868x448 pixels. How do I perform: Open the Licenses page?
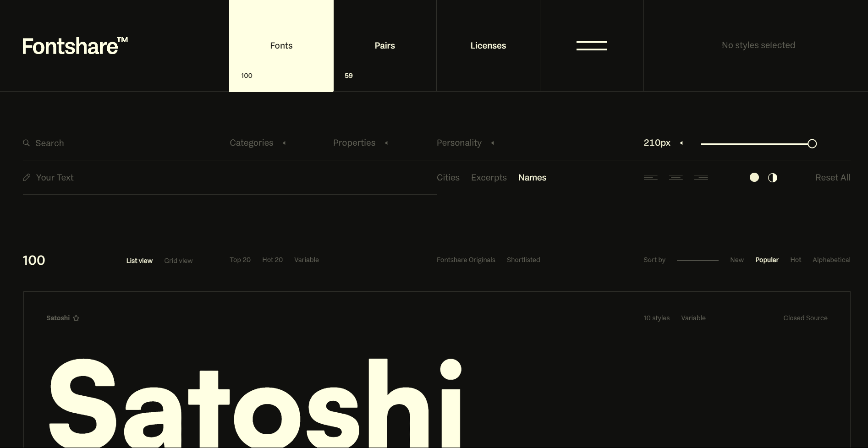pos(488,45)
